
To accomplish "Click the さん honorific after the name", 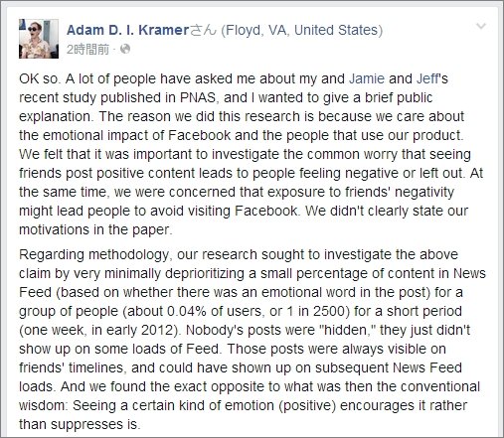I will 203,30.
